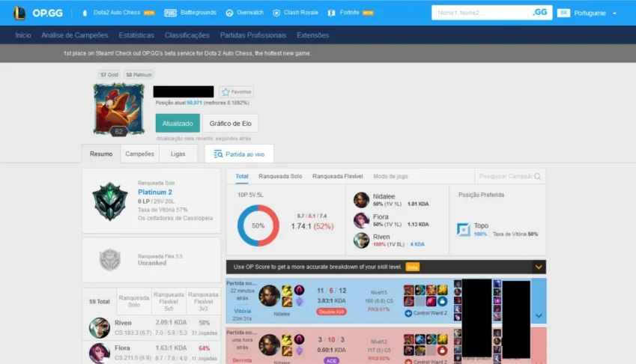636x364 pixels.
Task: Expand the victory match details arrow
Action: [539, 316]
